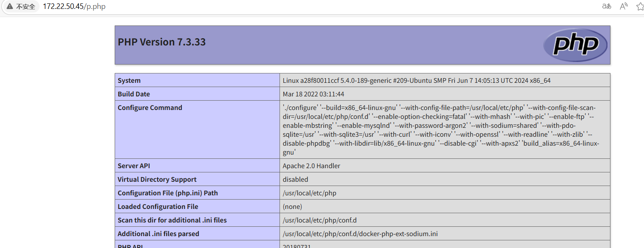Click the Build Date label

click(x=134, y=94)
